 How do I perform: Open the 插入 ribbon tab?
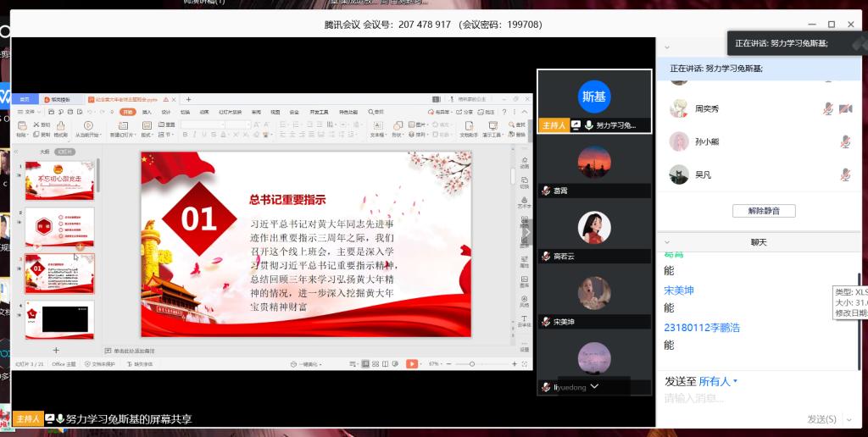point(147,111)
